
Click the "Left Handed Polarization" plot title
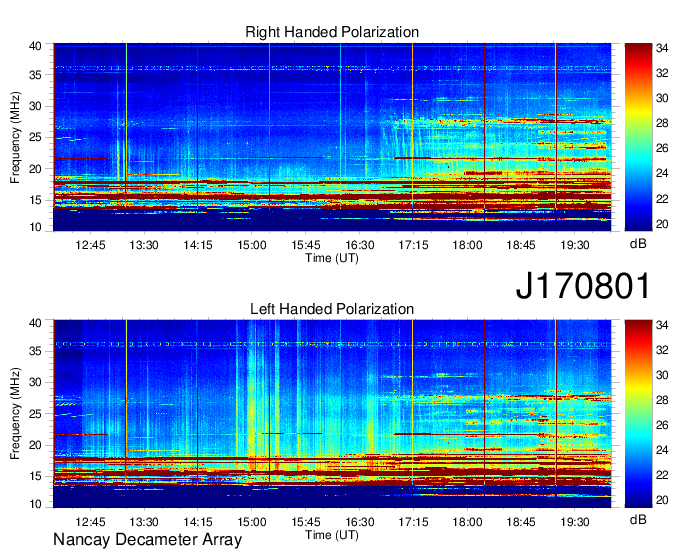332,309
